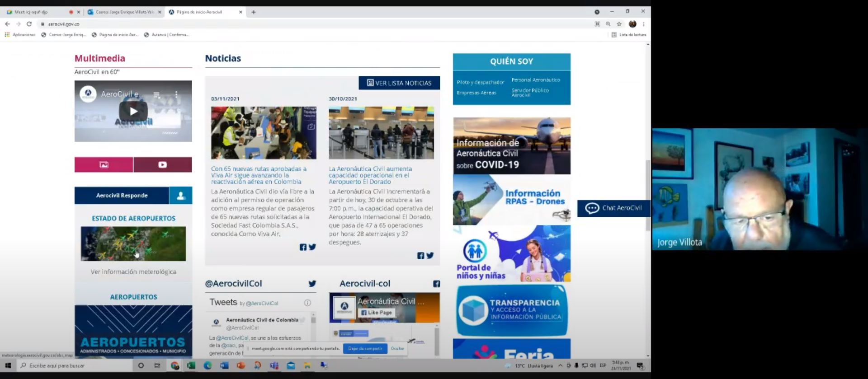Open the Chrome profile avatar

[632, 24]
